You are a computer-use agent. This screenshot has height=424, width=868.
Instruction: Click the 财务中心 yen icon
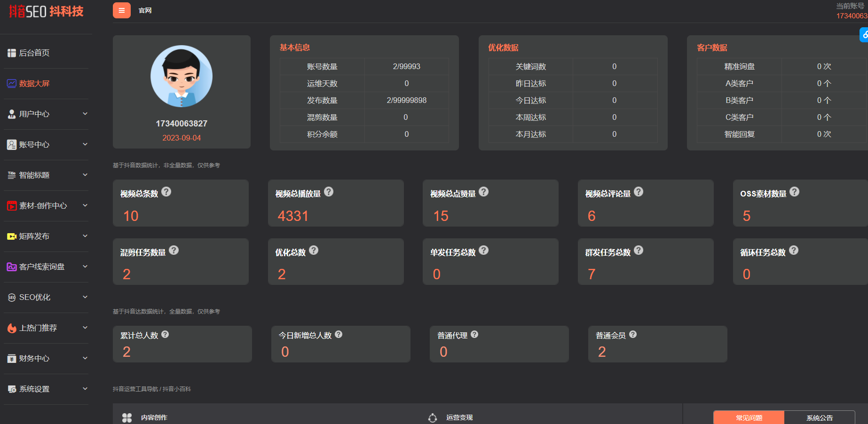(12, 359)
